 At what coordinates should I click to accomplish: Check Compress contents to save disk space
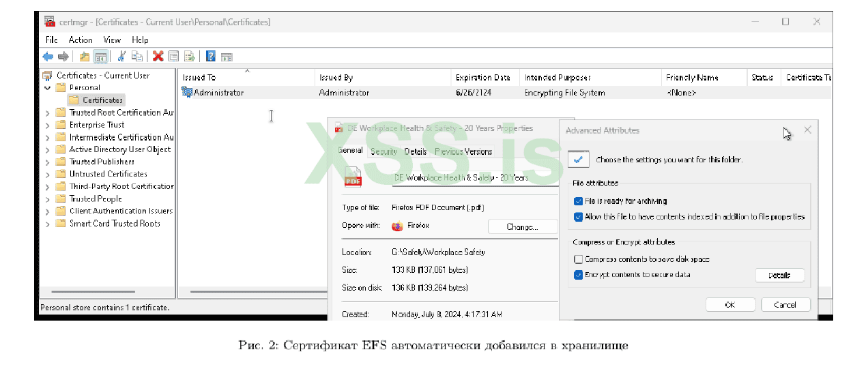point(579,259)
